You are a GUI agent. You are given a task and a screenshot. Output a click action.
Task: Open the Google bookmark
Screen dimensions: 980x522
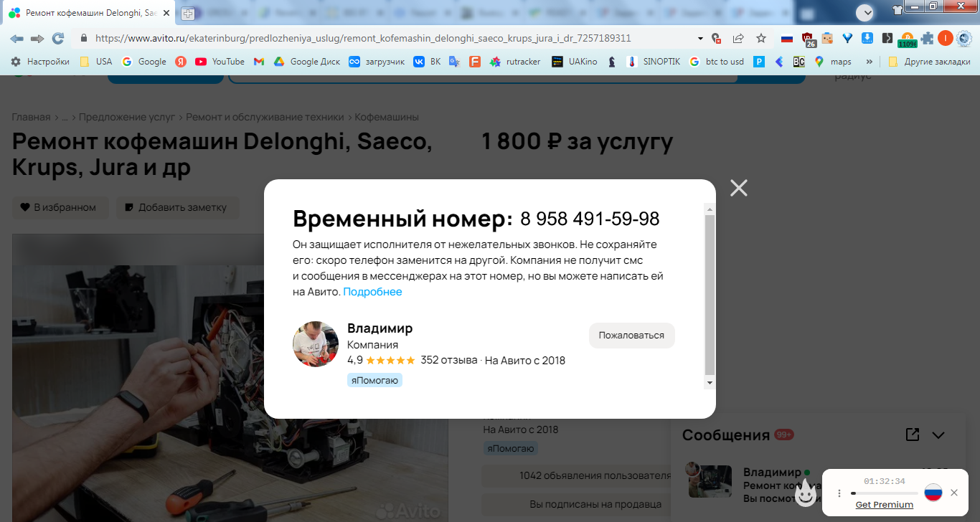coord(144,62)
